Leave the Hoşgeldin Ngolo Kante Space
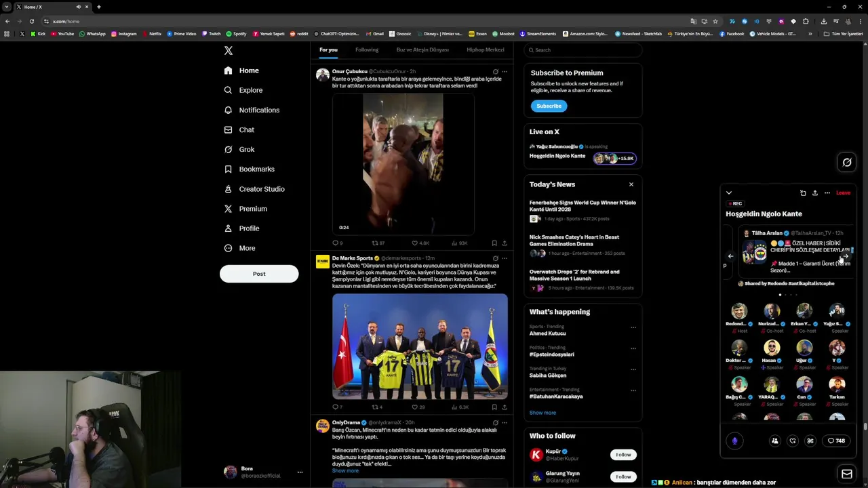 [843, 193]
